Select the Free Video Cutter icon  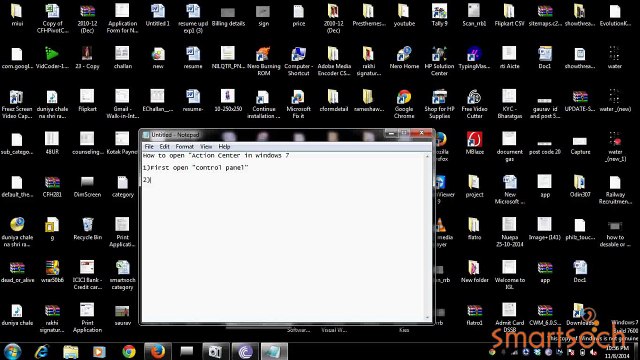(474, 104)
